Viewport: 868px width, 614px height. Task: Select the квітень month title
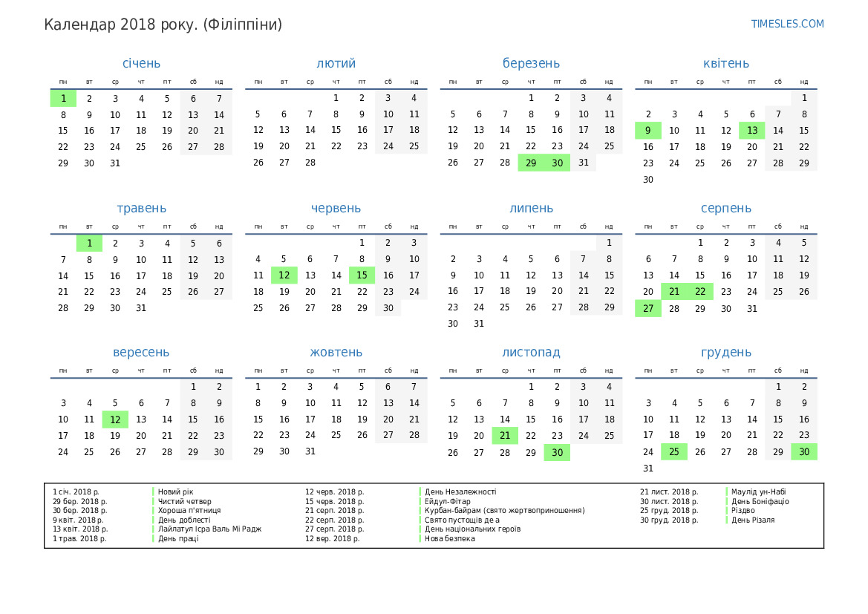pos(725,64)
